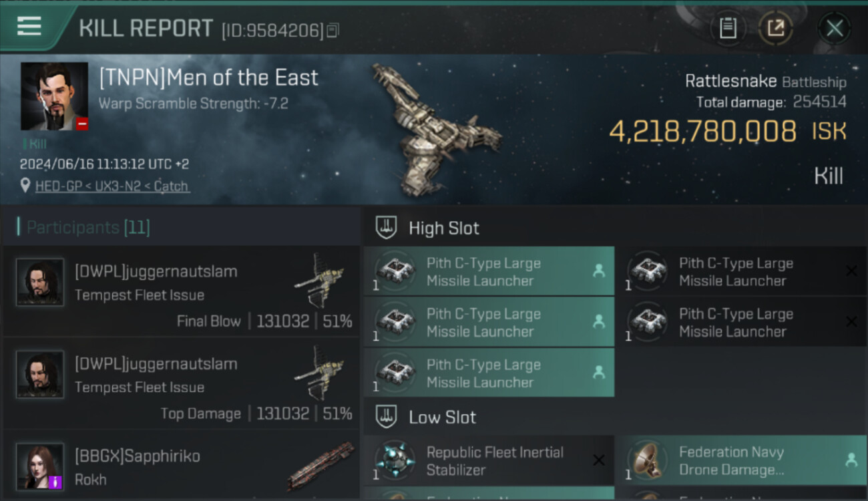The image size is (868, 501).
Task: Click the share kill report icon
Action: [x=775, y=28]
